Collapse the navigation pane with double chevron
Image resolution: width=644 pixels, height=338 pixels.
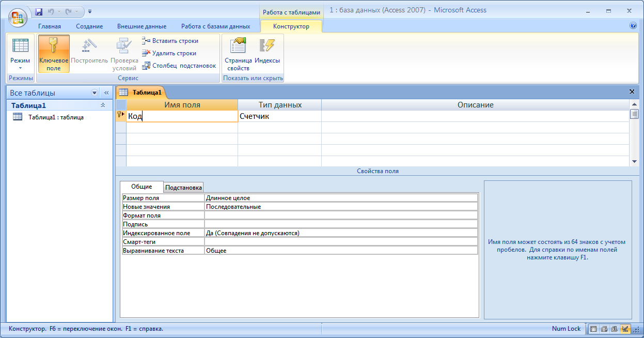pos(106,93)
